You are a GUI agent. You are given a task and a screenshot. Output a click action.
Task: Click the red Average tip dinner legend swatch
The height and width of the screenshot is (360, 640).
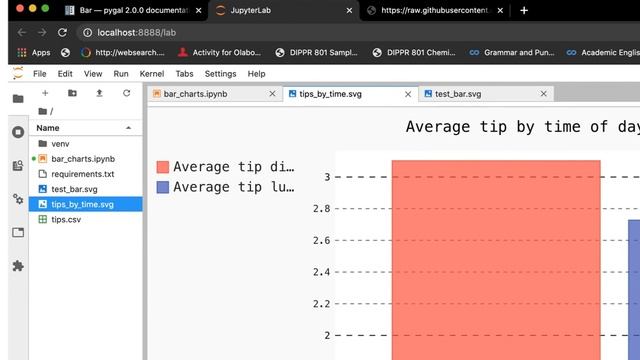162,167
